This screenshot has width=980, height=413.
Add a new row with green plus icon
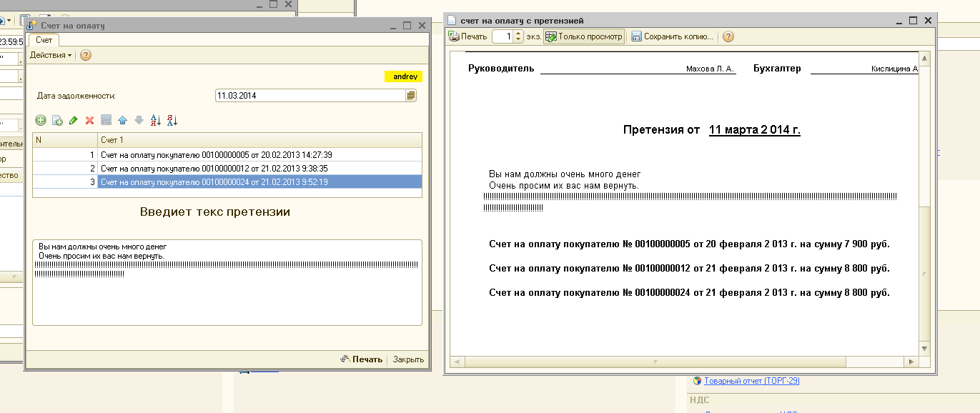[x=41, y=121]
